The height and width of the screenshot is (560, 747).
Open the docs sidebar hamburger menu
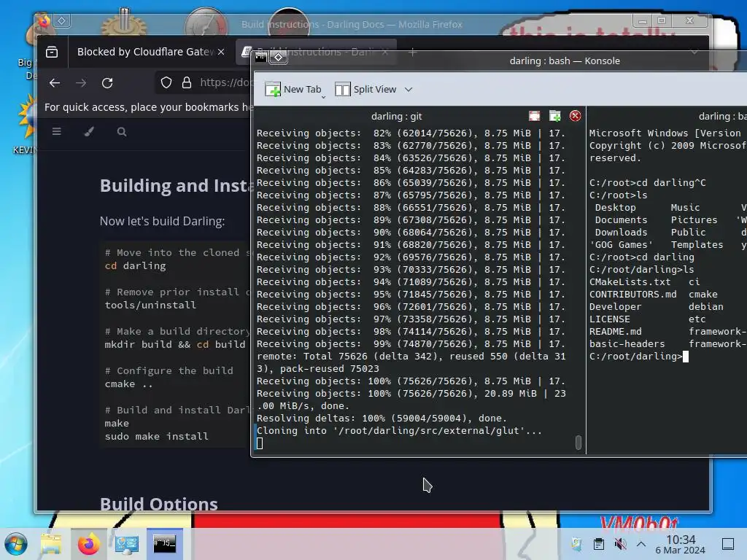click(x=57, y=131)
